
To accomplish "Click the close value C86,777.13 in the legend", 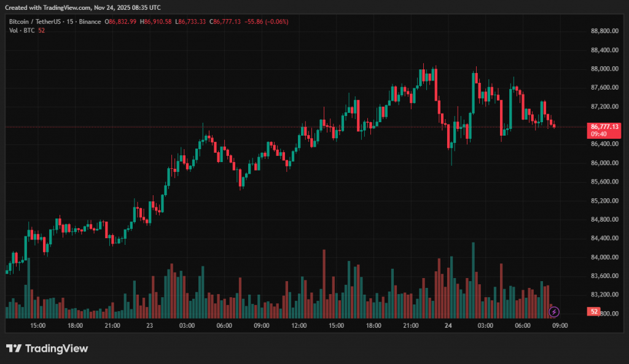I will click(225, 21).
